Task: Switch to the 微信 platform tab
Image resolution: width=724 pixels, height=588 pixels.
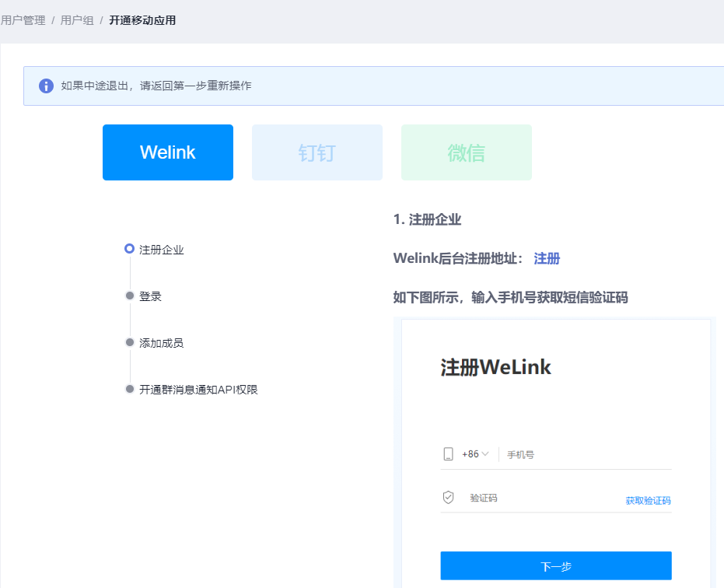Action: pyautogui.click(x=467, y=152)
